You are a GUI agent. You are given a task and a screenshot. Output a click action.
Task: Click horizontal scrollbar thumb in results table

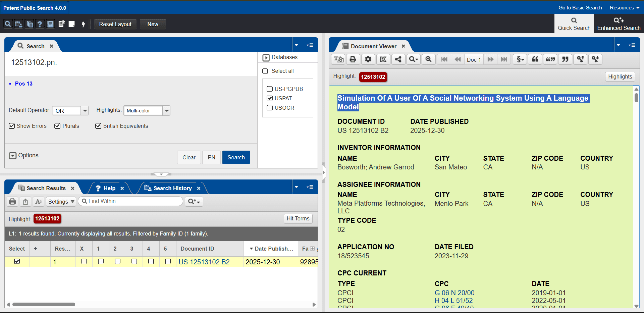coord(44,305)
